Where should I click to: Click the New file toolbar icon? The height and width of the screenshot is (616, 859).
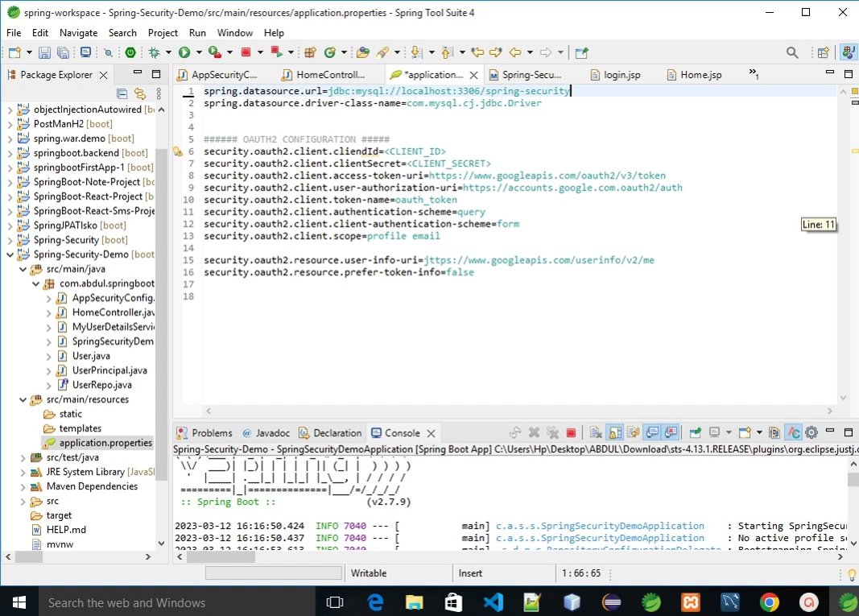(14, 52)
